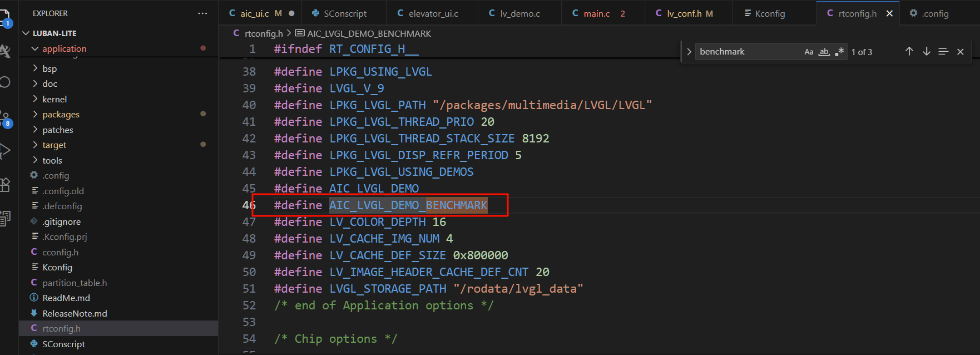The width and height of the screenshot is (980, 355).
Task: Open the Explorer more actions ellipsis menu
Action: pyautogui.click(x=202, y=13)
